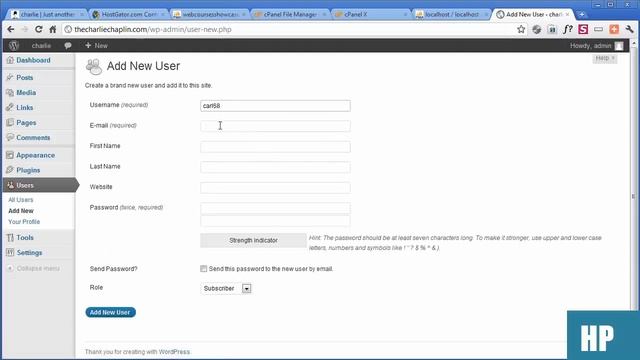This screenshot has height=360, width=640.
Task: Click the Dashboard sidebar icon
Action: pyautogui.click(x=10, y=60)
